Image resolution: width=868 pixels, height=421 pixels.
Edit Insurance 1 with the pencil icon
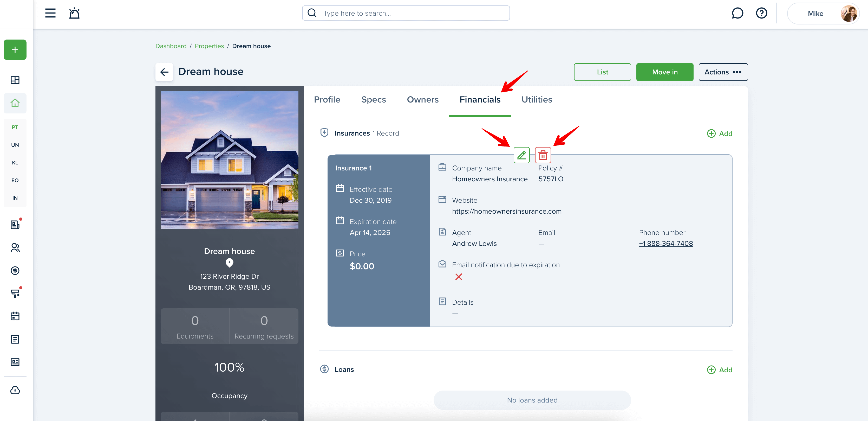point(522,155)
